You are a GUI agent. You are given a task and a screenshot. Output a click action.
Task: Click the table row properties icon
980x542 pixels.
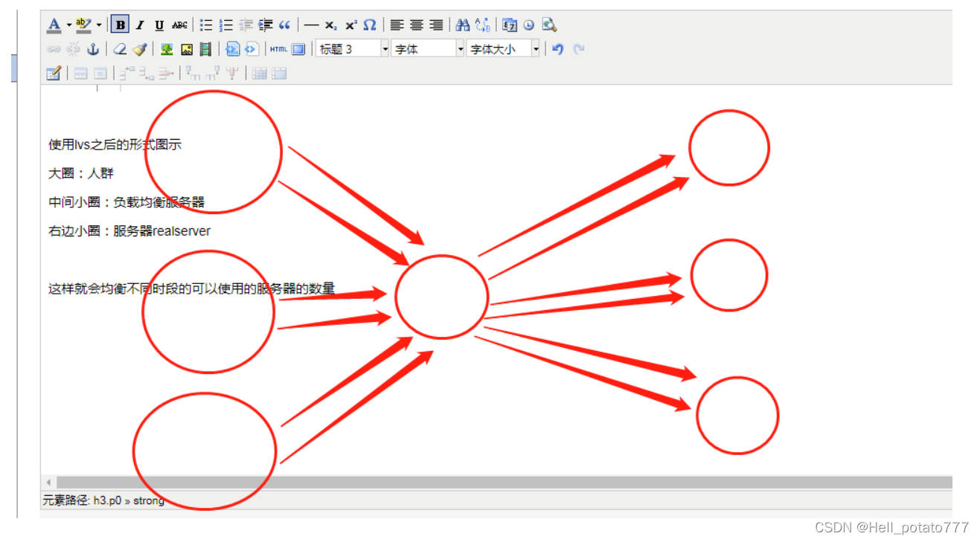pos(80,74)
